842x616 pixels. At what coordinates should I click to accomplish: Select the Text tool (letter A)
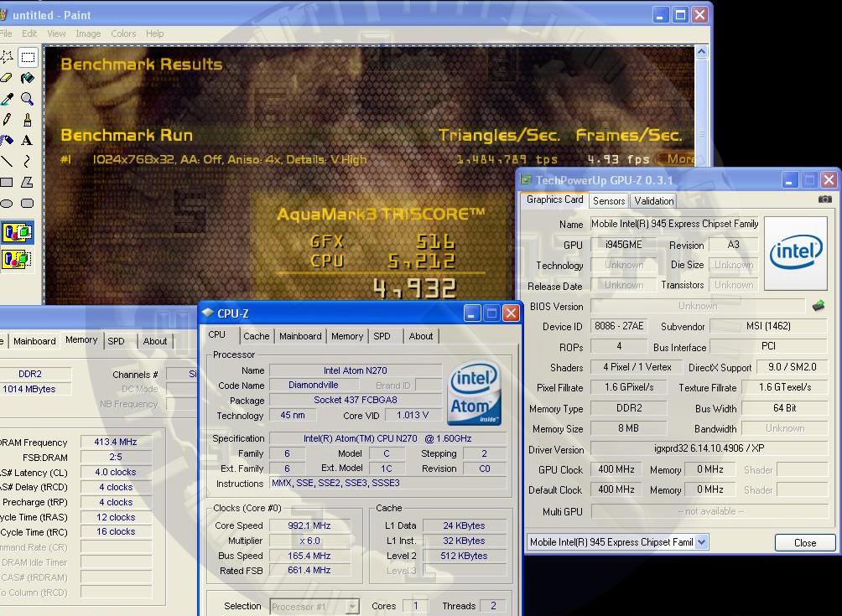28,141
